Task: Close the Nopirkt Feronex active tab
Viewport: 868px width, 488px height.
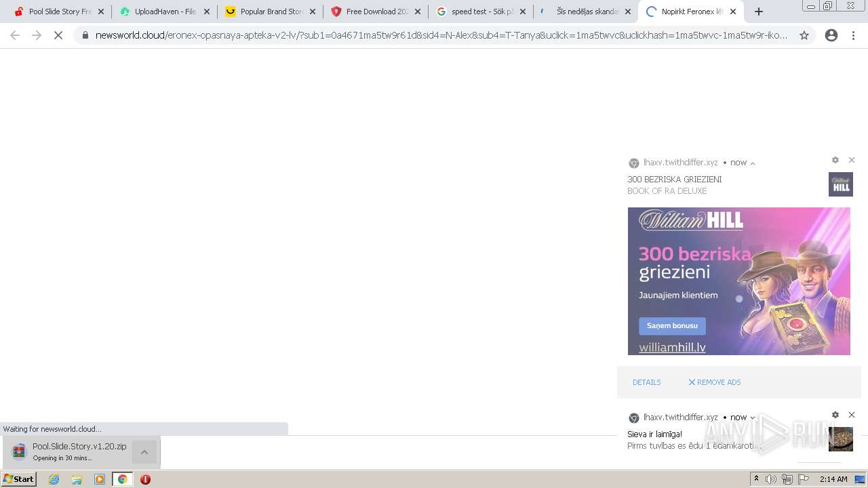Action: click(x=733, y=12)
